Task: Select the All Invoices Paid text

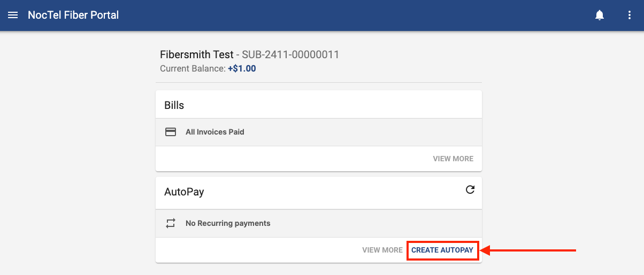Action: 214,132
